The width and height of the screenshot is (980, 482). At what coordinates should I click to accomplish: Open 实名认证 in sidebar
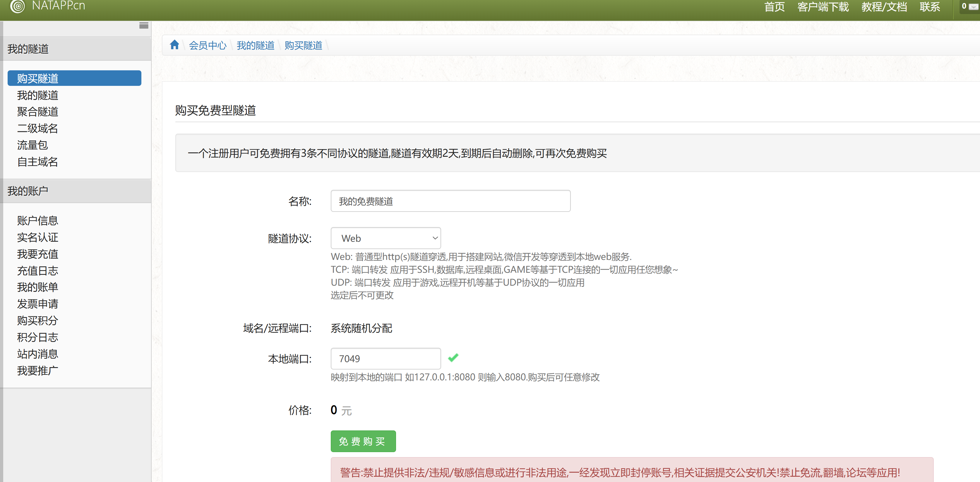[x=38, y=237]
